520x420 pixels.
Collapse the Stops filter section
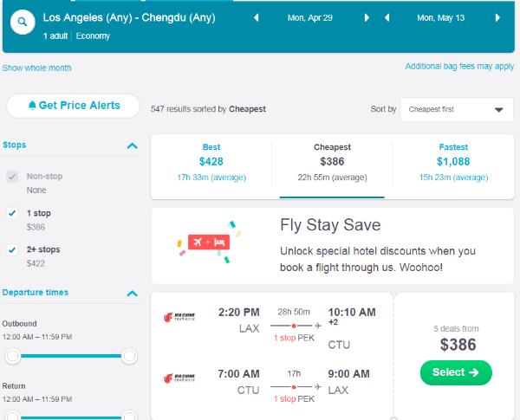coord(133,145)
